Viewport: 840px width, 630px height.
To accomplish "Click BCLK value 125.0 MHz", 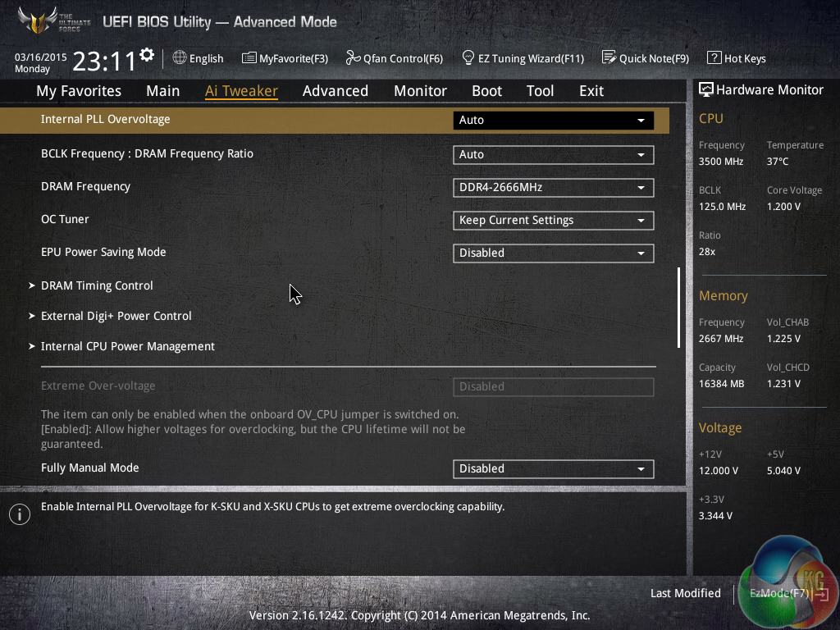I will coord(722,206).
